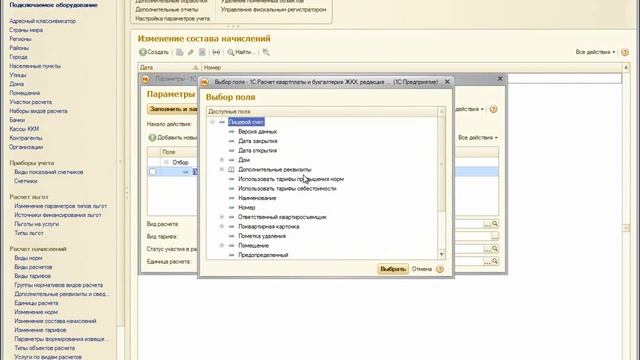
Task: Select Предопределенный field
Action: 263,255
